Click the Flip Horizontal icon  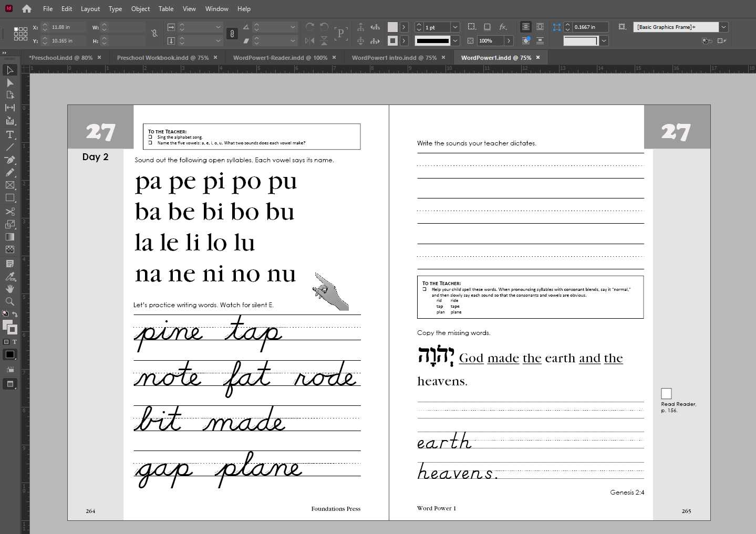(x=310, y=40)
